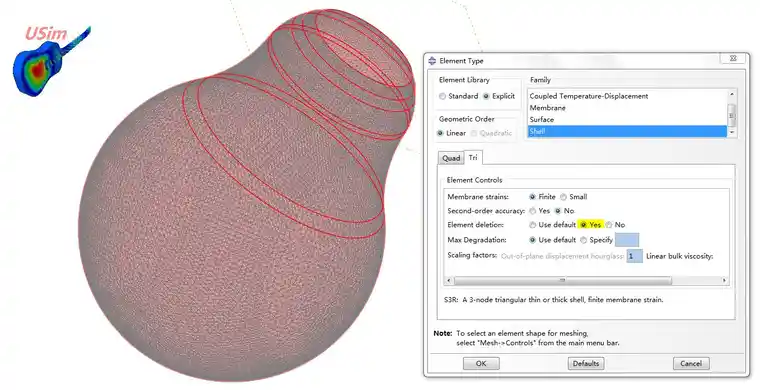Close the Element Type dialog window
Screen dimensions: 760x390
point(733,58)
